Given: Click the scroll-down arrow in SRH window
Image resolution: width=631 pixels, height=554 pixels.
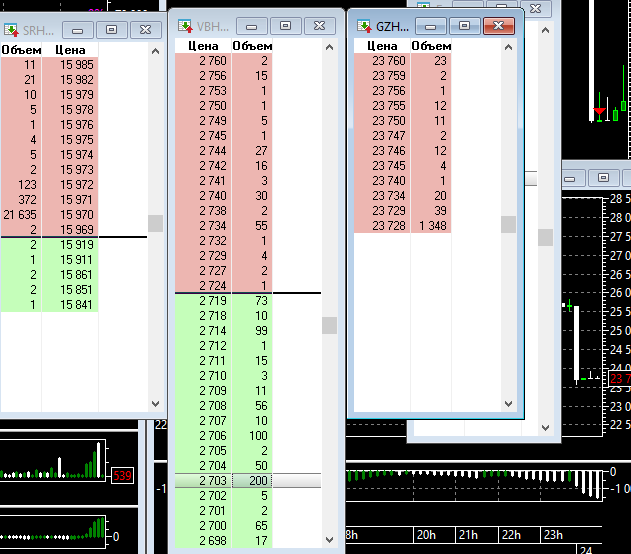Looking at the screenshot, I should point(155,404).
